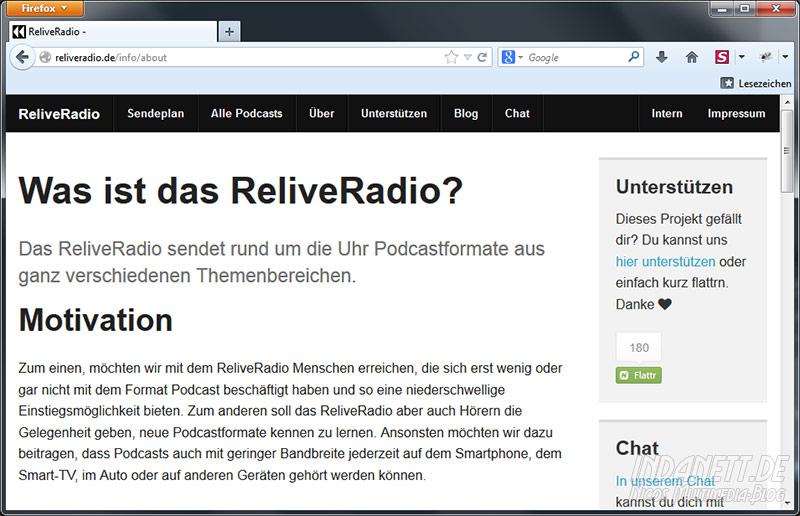The image size is (800, 516).
Task: Open Unterstützen in the navigation bar
Action: click(x=394, y=113)
